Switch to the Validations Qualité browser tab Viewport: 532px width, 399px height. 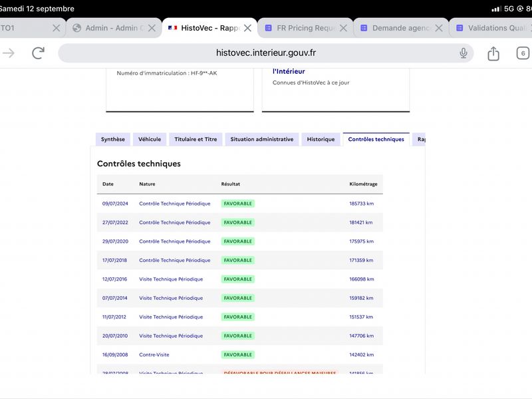(x=491, y=28)
